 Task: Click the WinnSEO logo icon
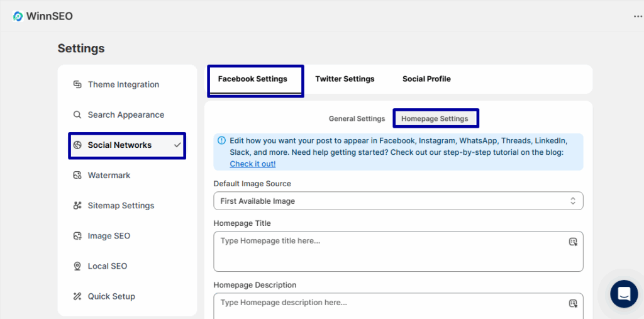click(18, 16)
